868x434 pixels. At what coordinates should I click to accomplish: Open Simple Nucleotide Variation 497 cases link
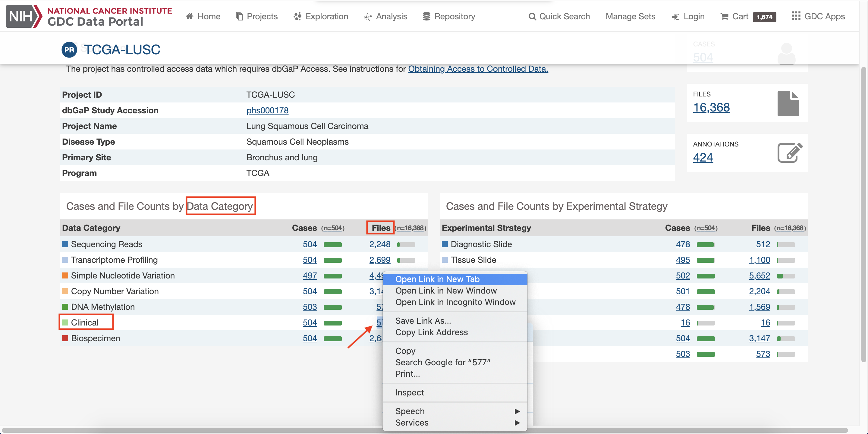[x=310, y=276]
